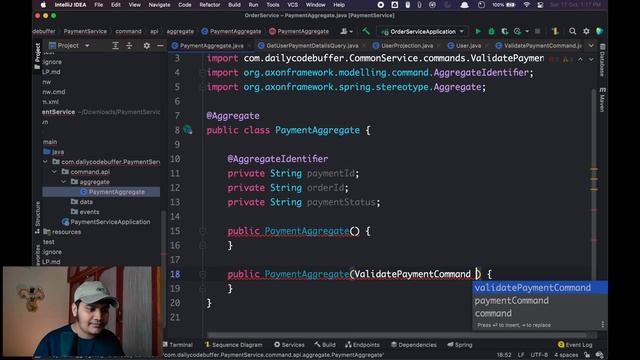Open the user account icon dropdown
The height and width of the screenshot is (360, 640).
pos(347,31)
